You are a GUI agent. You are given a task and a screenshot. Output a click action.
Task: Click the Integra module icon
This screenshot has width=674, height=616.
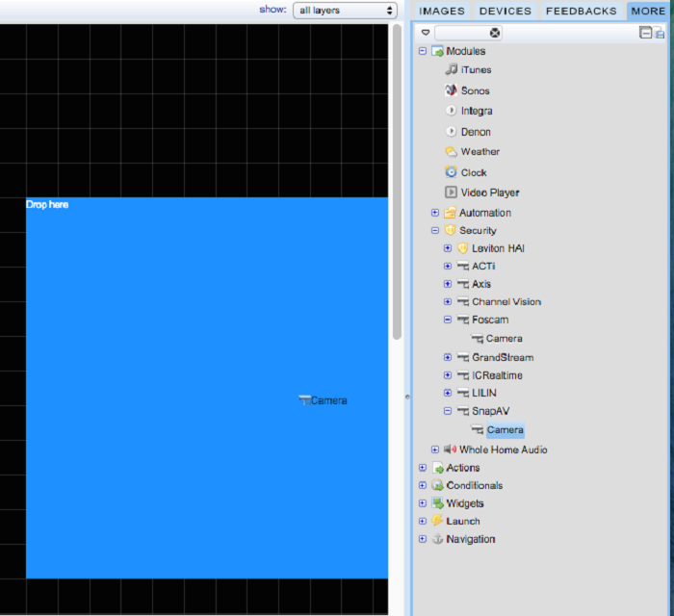click(x=451, y=111)
